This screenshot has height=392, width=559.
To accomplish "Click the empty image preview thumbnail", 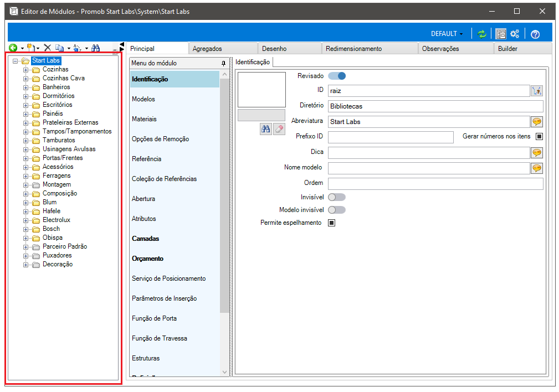I will point(261,90).
